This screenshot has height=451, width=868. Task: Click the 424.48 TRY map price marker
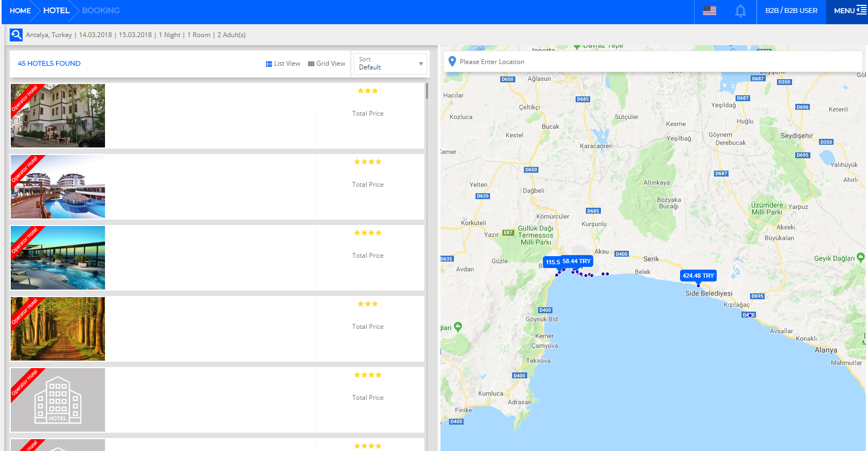698,276
